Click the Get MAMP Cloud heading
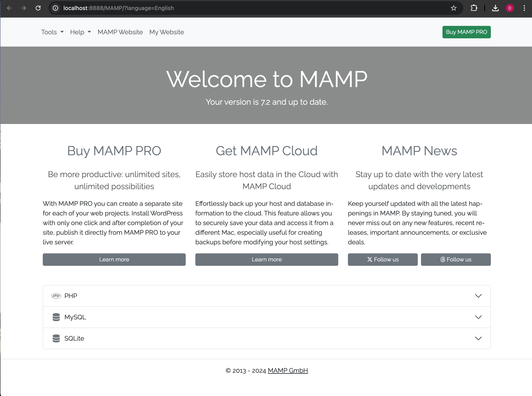This screenshot has width=532, height=396. pos(267,151)
